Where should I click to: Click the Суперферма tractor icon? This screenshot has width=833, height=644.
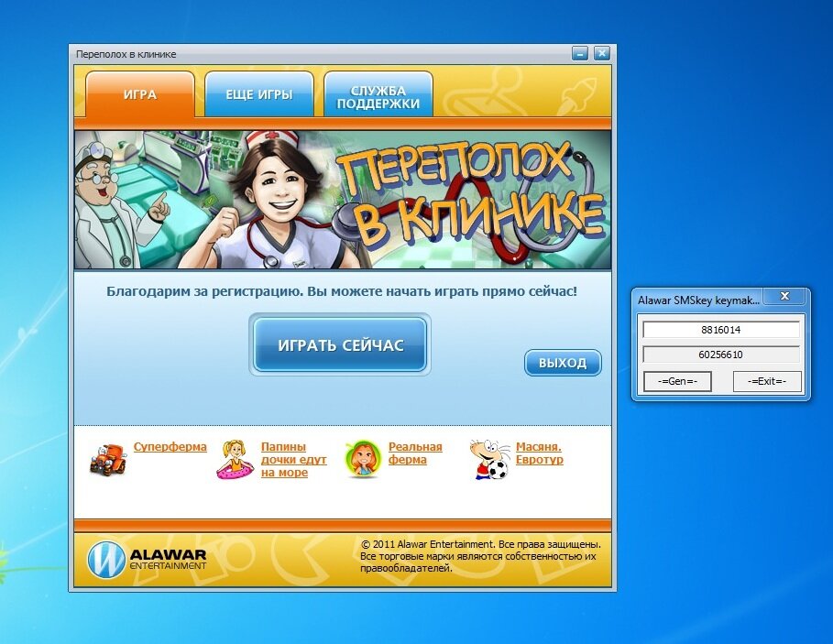pyautogui.click(x=108, y=459)
